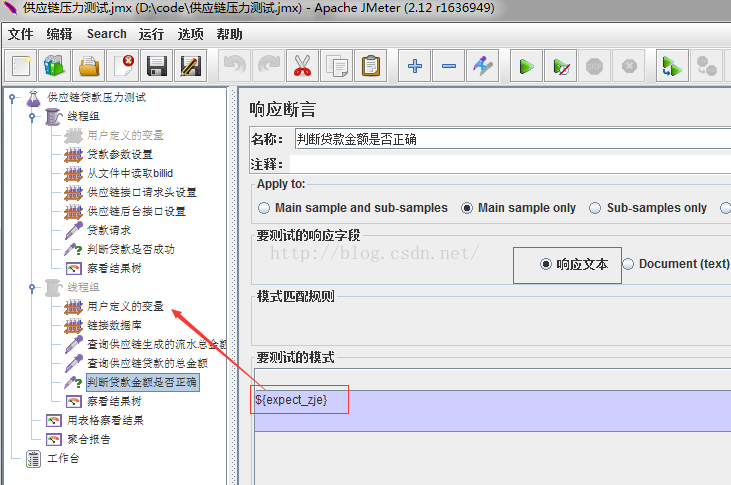Select the 响应文本 radio button

545,264
